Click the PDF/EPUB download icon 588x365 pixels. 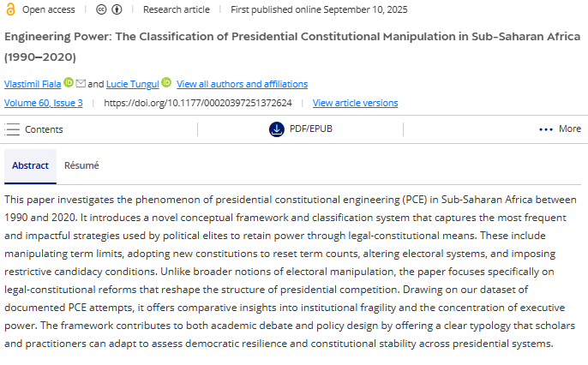click(x=276, y=129)
